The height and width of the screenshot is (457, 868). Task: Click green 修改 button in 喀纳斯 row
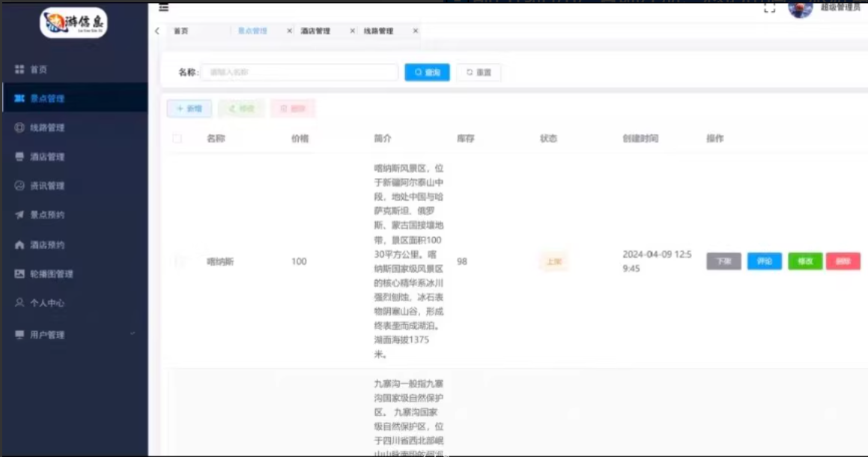click(805, 261)
